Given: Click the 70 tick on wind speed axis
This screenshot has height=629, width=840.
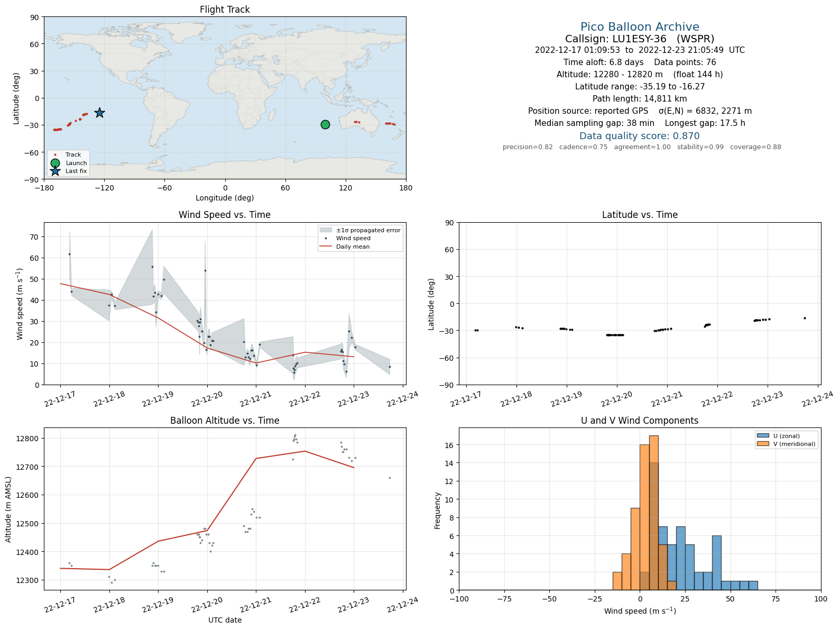Looking at the screenshot, I should [x=34, y=237].
